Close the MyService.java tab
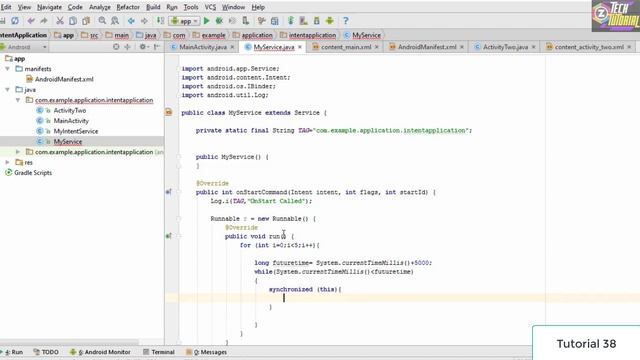 click(300, 47)
